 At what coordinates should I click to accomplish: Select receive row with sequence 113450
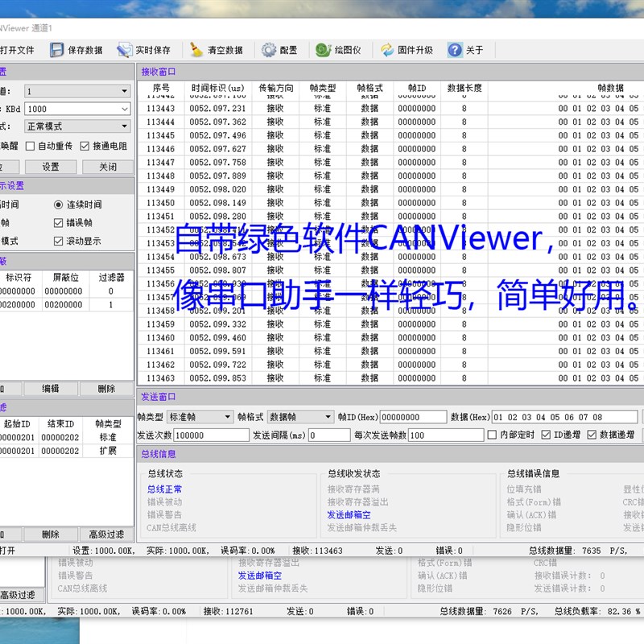[x=390, y=203]
